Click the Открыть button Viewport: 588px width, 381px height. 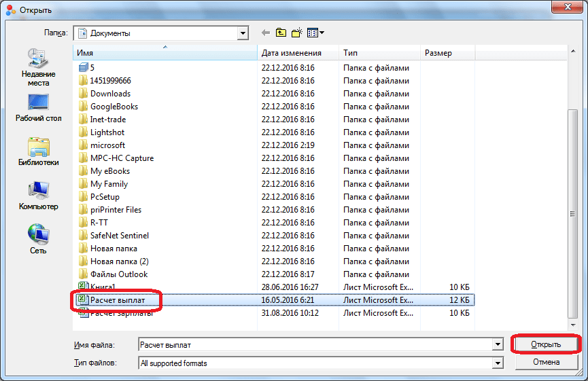pyautogui.click(x=546, y=345)
